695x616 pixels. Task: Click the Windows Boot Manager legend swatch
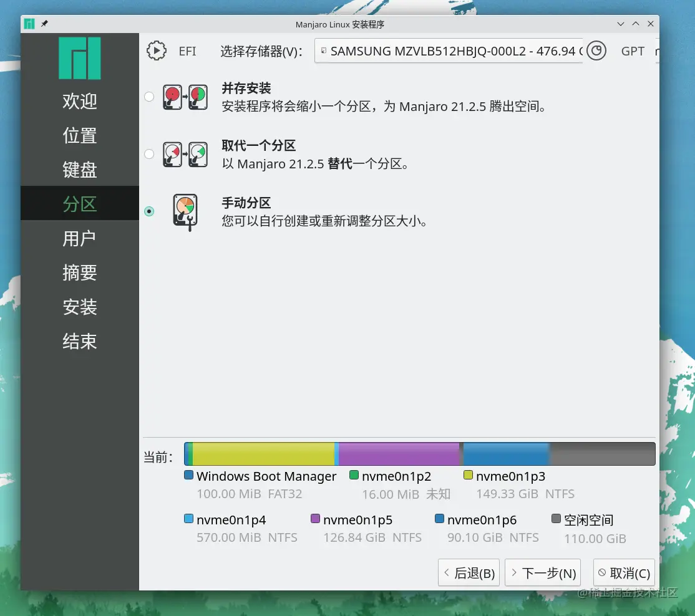[x=189, y=475]
